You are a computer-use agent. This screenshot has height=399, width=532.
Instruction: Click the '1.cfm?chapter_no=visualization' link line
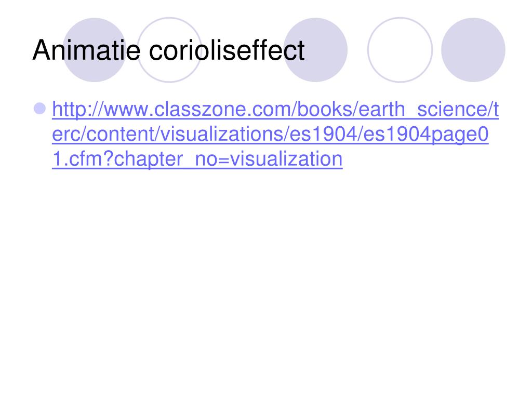point(197,159)
